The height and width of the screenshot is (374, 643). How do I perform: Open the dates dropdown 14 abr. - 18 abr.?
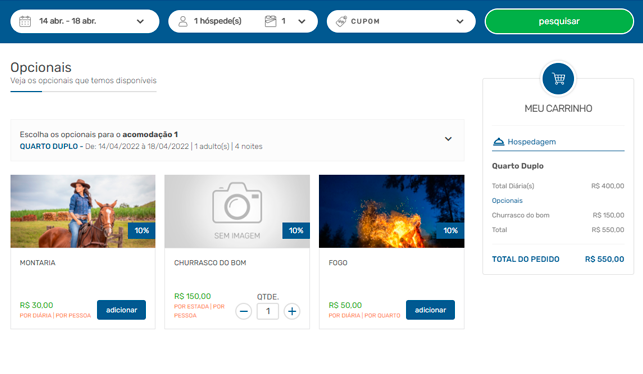(85, 21)
